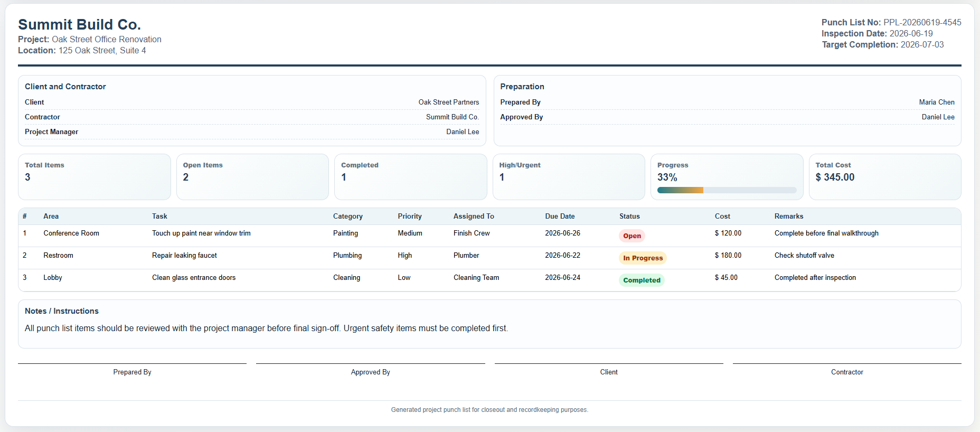Click the Open status badge

[632, 236]
